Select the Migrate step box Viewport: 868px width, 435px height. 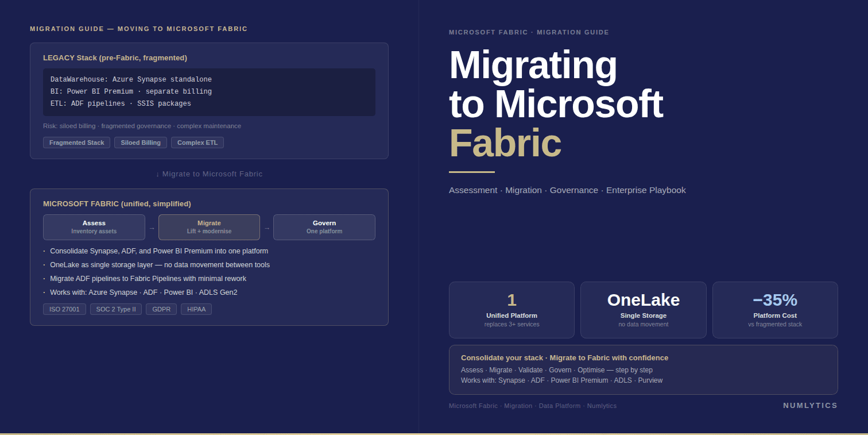click(x=209, y=227)
